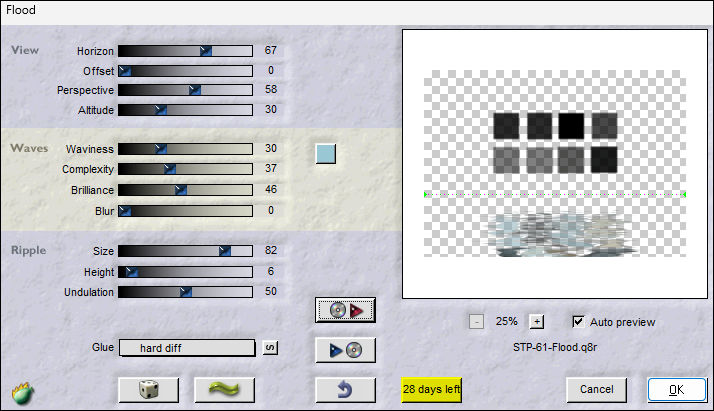Click the Ripple section label
The height and width of the screenshot is (411, 714).
click(x=28, y=250)
